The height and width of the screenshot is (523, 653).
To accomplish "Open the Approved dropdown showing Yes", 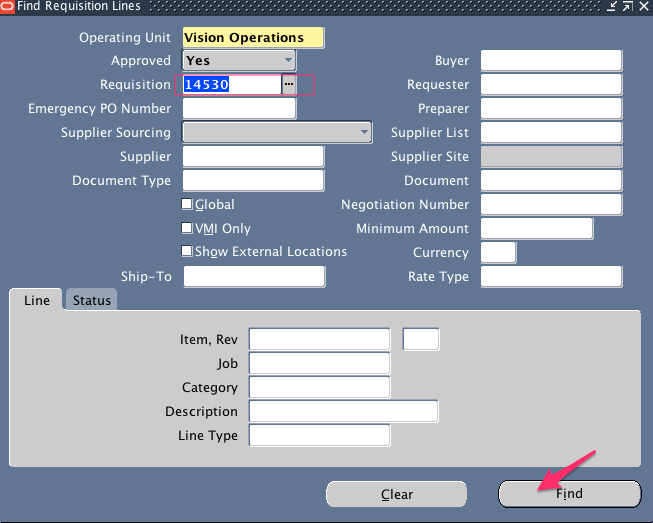I will pyautogui.click(x=239, y=60).
